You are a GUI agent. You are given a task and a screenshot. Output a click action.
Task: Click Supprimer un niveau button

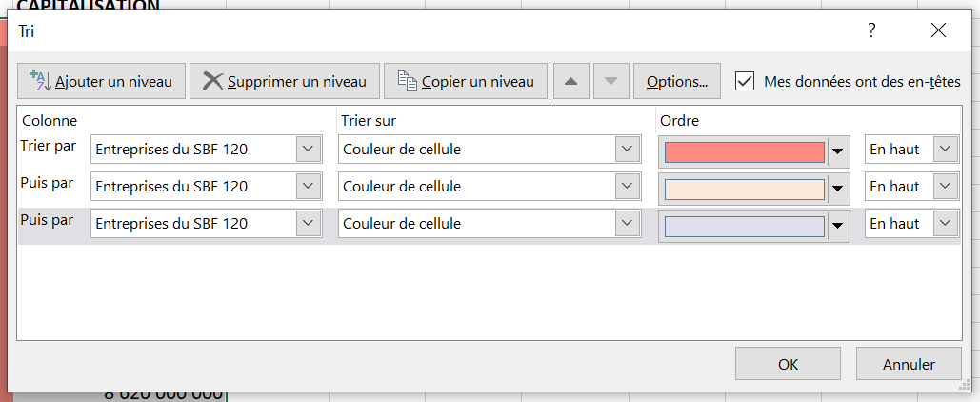[285, 82]
